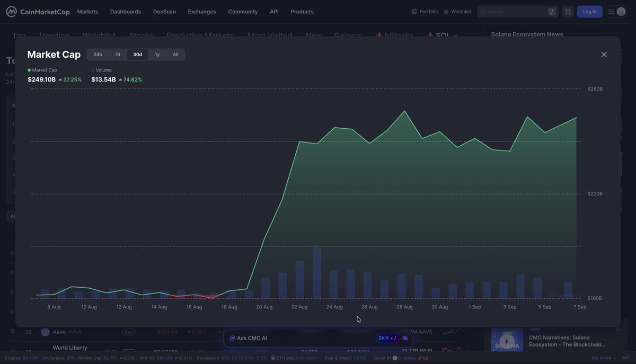Select the Trending tab behind modal
Image resolution: width=636 pixels, height=364 pixels.
(x=54, y=35)
